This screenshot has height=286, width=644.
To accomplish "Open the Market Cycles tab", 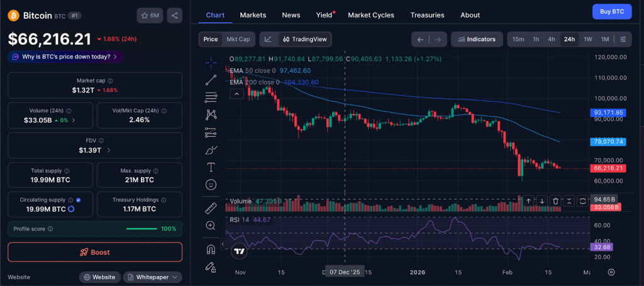I will point(371,14).
